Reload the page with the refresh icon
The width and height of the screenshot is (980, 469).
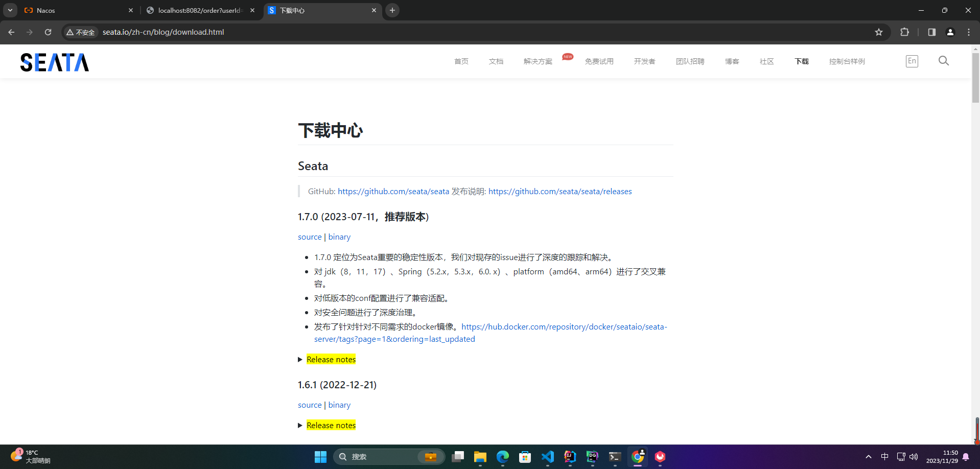tap(48, 32)
